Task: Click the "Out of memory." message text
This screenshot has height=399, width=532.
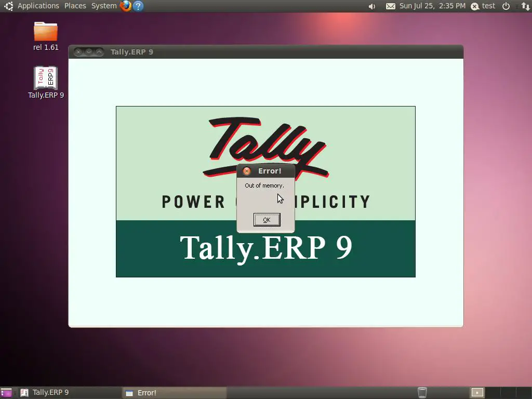Action: [264, 185]
